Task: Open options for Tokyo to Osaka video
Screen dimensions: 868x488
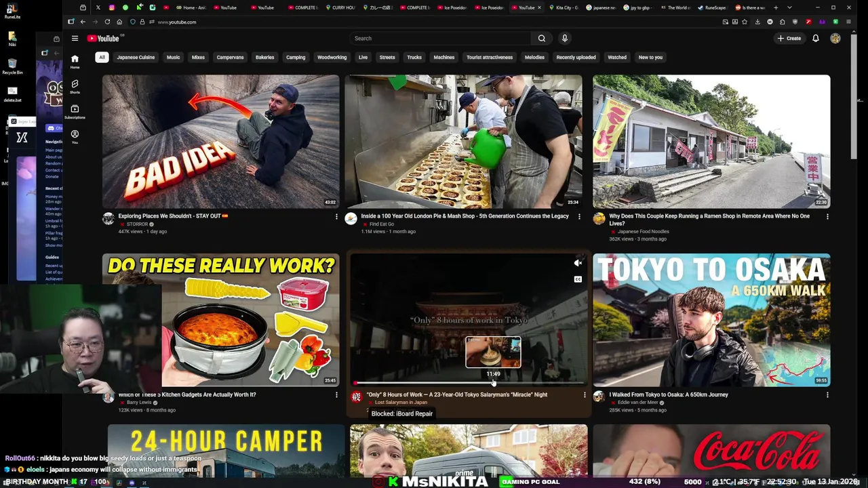Action: (x=827, y=395)
